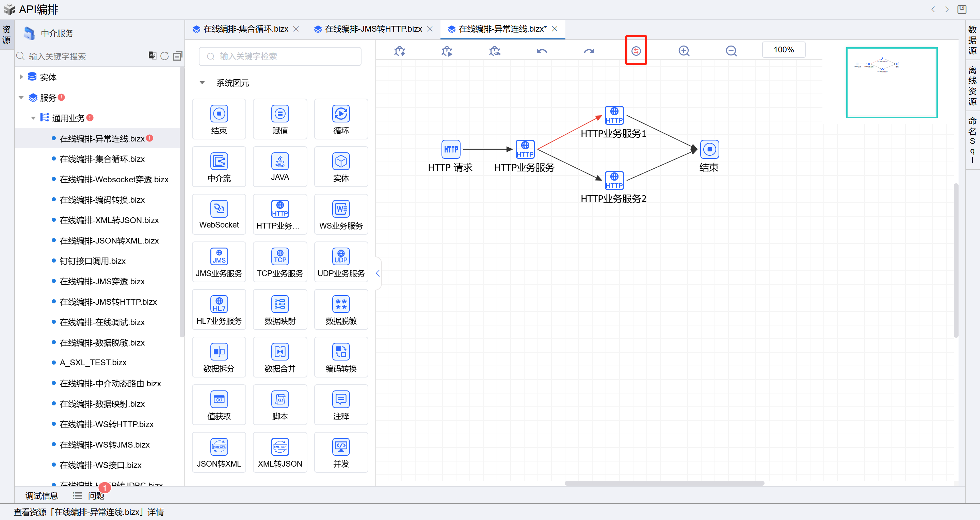Click the zoom out magnifier icon
This screenshot has height=520, width=980.
(x=731, y=51)
